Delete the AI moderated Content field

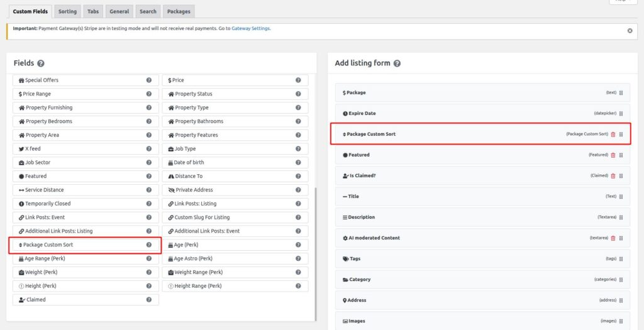(x=613, y=238)
